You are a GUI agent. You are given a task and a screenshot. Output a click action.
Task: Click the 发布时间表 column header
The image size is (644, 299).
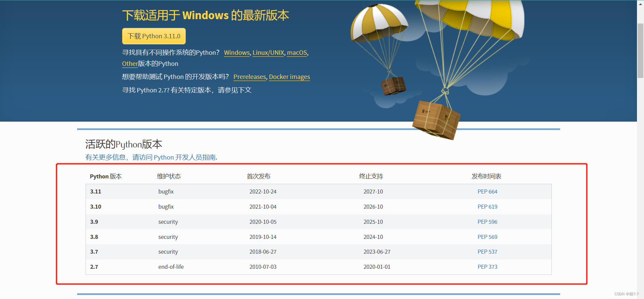486,176
